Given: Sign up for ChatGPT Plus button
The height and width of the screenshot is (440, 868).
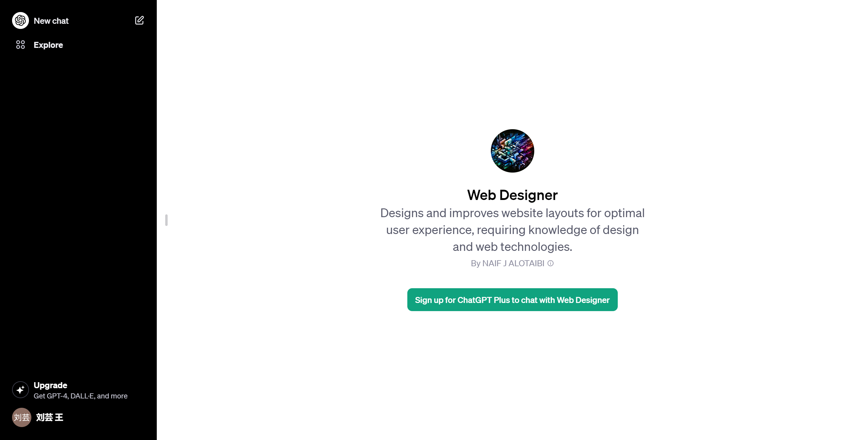Looking at the screenshot, I should click(512, 300).
